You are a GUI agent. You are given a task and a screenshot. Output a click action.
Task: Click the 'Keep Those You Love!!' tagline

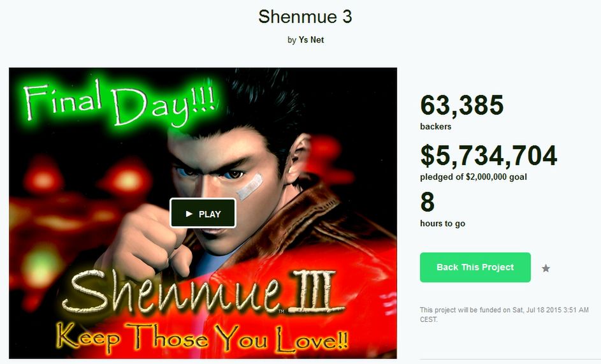coord(202,339)
